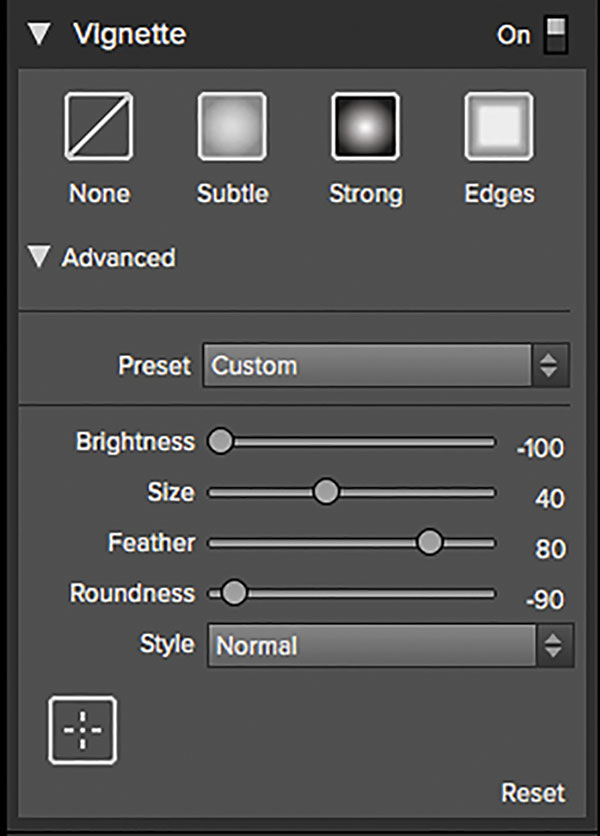Open the Preset Custom dropdown
The width and height of the screenshot is (600, 836).
pos(386,366)
